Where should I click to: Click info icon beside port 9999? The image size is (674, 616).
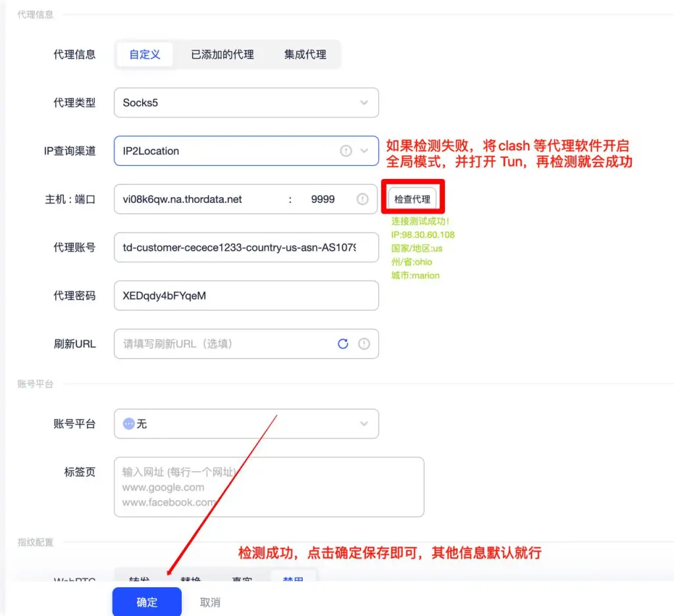[x=363, y=199]
